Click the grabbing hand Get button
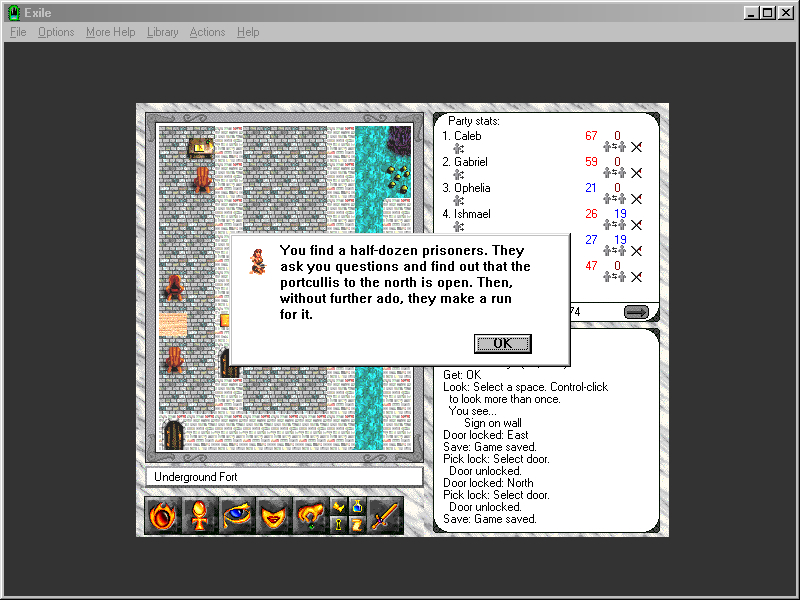 pos(311,516)
